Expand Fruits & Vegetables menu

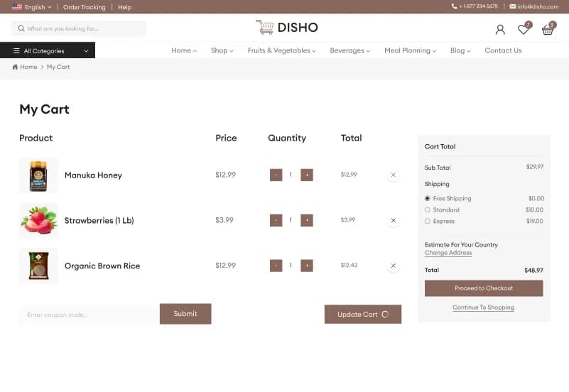coord(281,50)
